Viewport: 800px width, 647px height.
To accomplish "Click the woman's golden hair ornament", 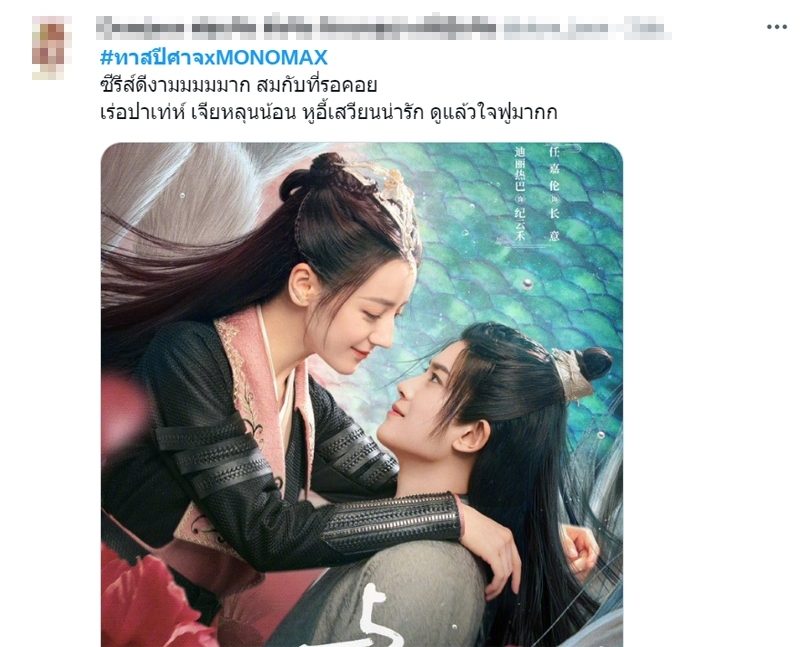I will [392, 204].
